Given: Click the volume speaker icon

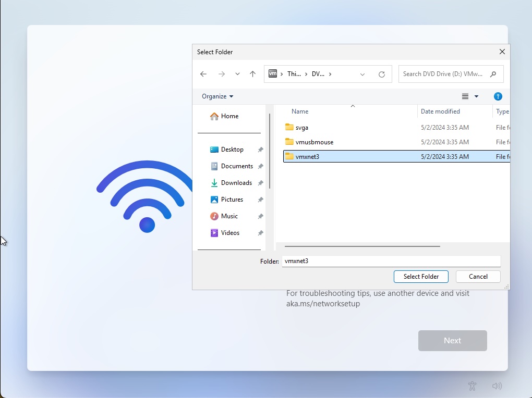Looking at the screenshot, I should click(x=497, y=386).
